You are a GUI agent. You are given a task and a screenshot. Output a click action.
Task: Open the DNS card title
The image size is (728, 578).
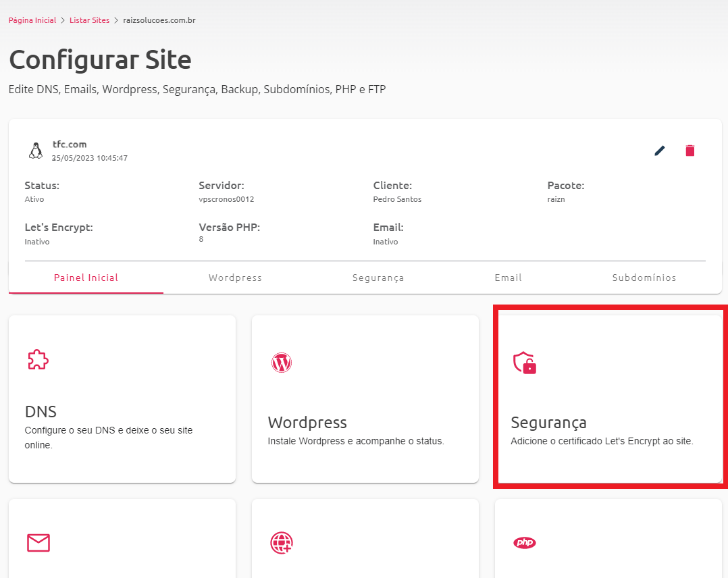tap(41, 412)
